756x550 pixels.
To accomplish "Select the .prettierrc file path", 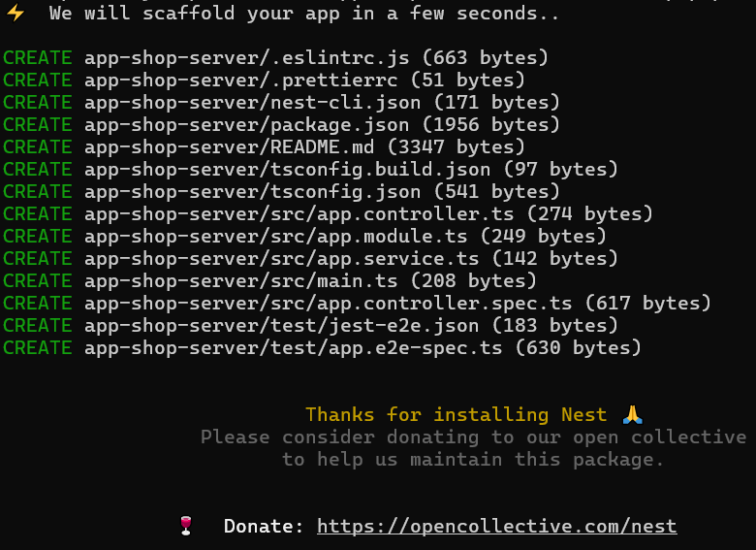I will tap(241, 81).
